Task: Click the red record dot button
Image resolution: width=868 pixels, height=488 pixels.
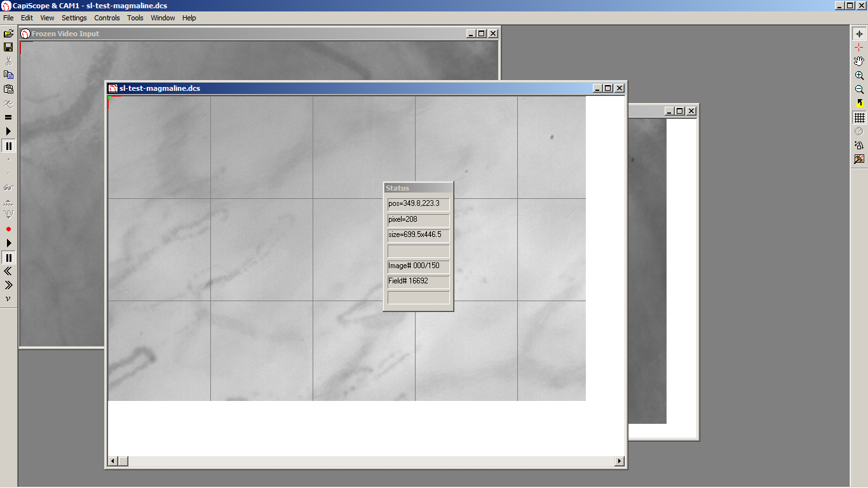Action: click(x=8, y=229)
